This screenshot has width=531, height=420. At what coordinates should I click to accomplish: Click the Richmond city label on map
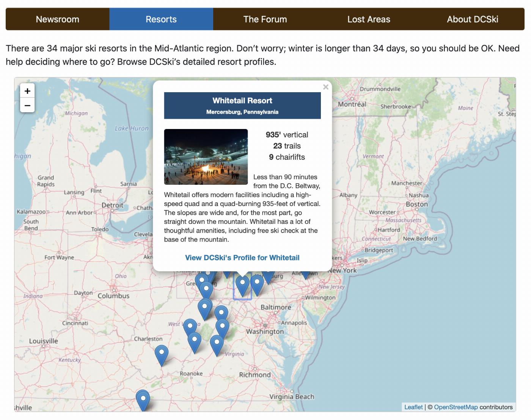click(x=255, y=375)
